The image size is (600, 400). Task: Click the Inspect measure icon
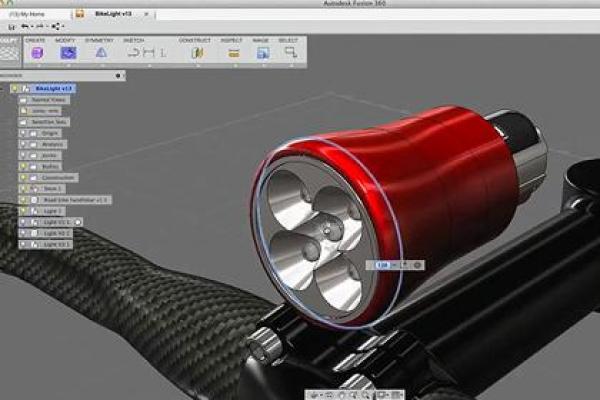click(x=236, y=53)
